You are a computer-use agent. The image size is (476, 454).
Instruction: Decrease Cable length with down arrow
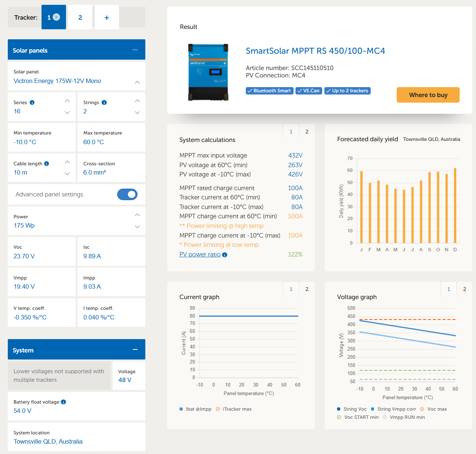[x=67, y=173]
